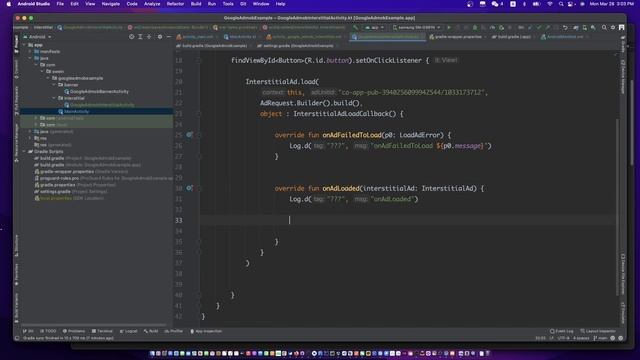
Task: Open macOS Spotlight search in menu bar
Action: (561, 4)
